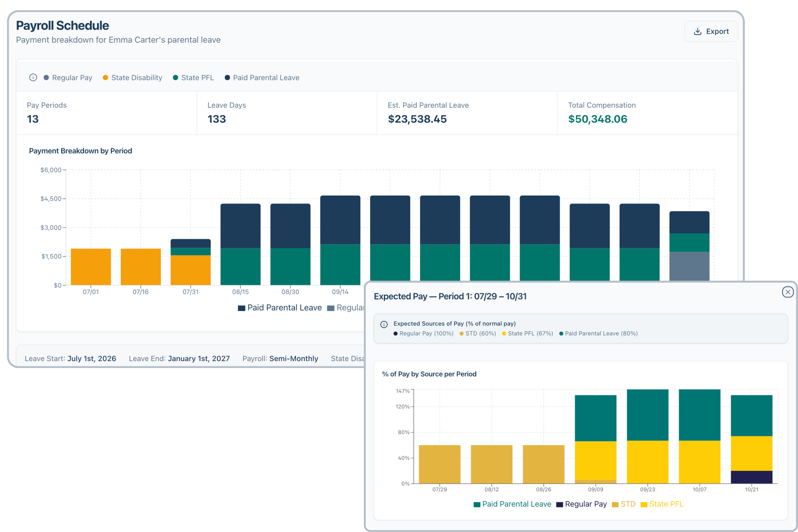The width and height of the screenshot is (798, 532).
Task: Click the 07/31 stacked bar
Action: [x=191, y=262]
